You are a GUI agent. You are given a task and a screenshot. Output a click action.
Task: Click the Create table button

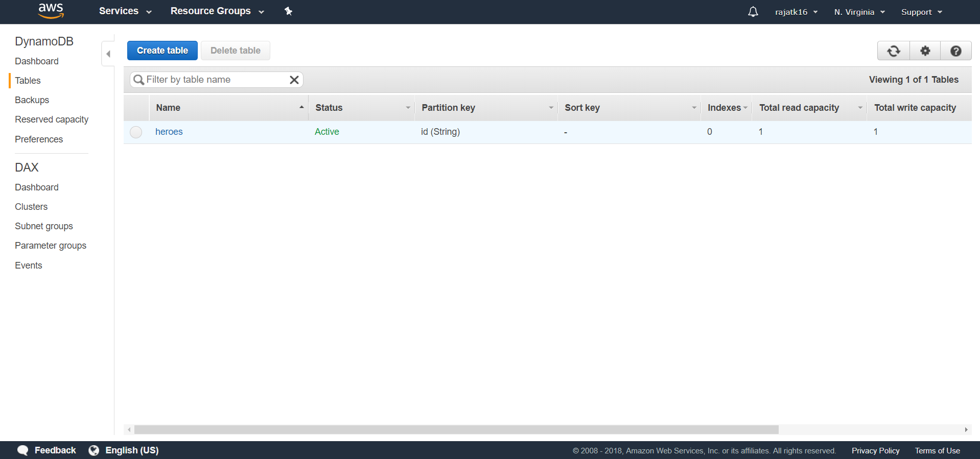click(162, 51)
